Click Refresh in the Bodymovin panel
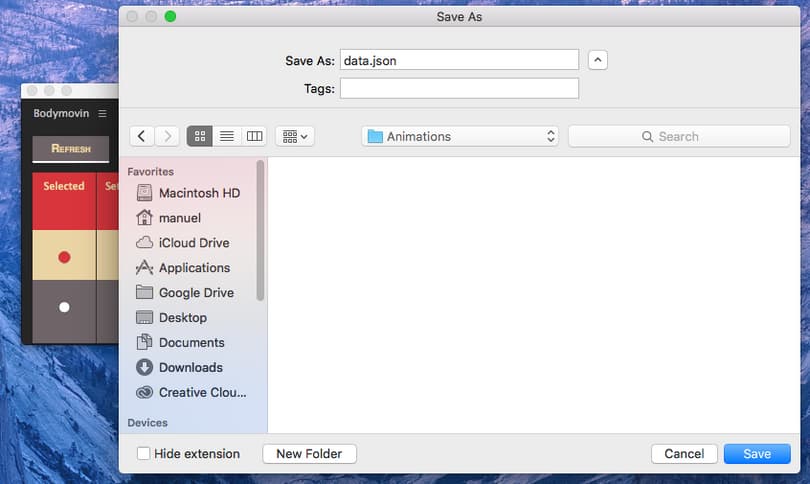This screenshot has height=484, width=810. coord(71,149)
